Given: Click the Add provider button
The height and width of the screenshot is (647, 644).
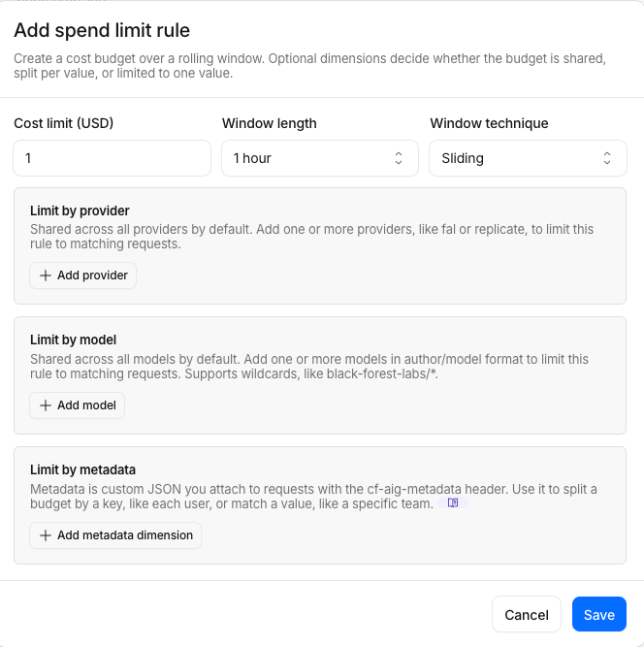Looking at the screenshot, I should point(82,275).
